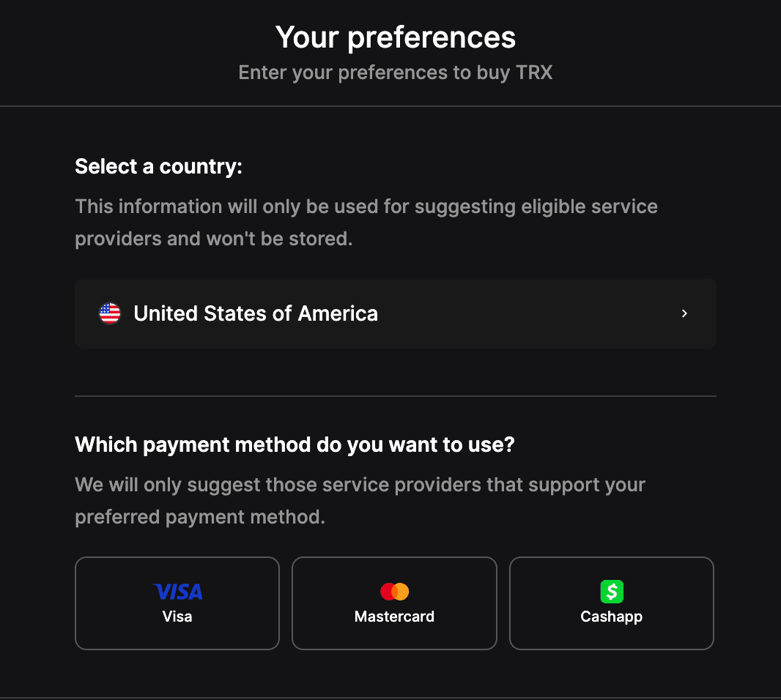Screen dimensions: 781x700
Task: Click the "Mastercard" text label
Action: [x=394, y=617]
